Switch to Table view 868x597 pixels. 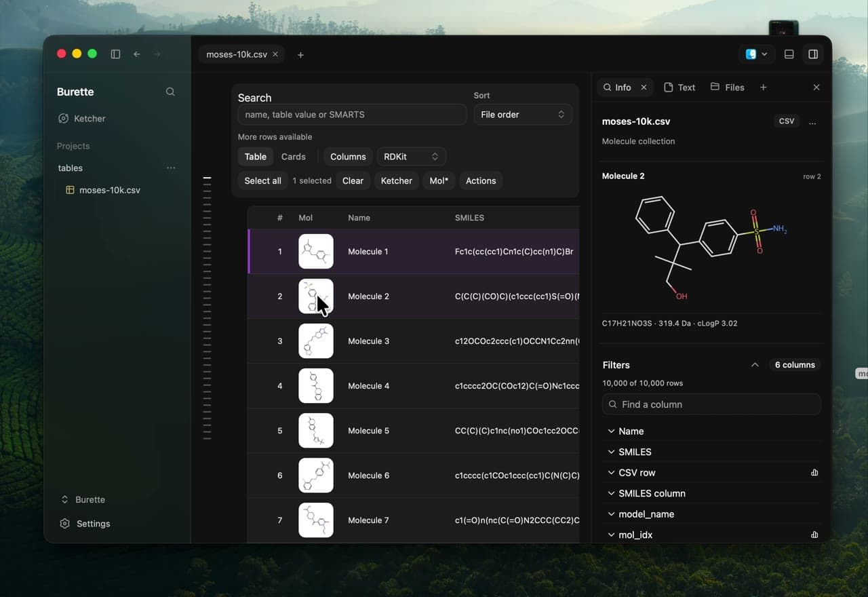point(256,157)
